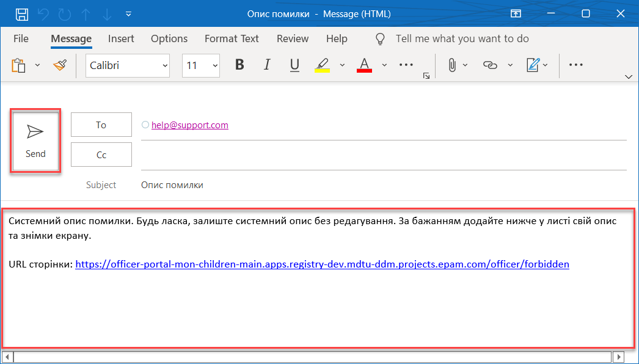This screenshot has height=364, width=639.
Task: Open the File menu
Action: coord(21,38)
